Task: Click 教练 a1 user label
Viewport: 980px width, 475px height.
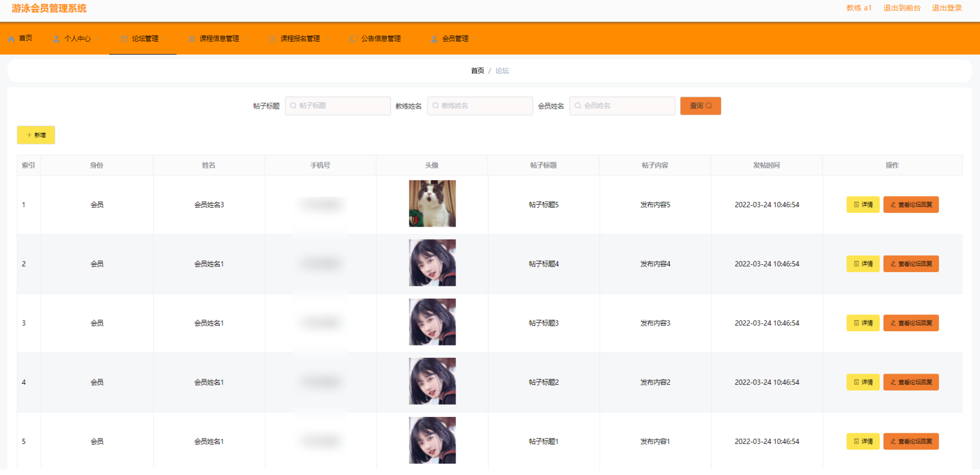Action: point(859,8)
